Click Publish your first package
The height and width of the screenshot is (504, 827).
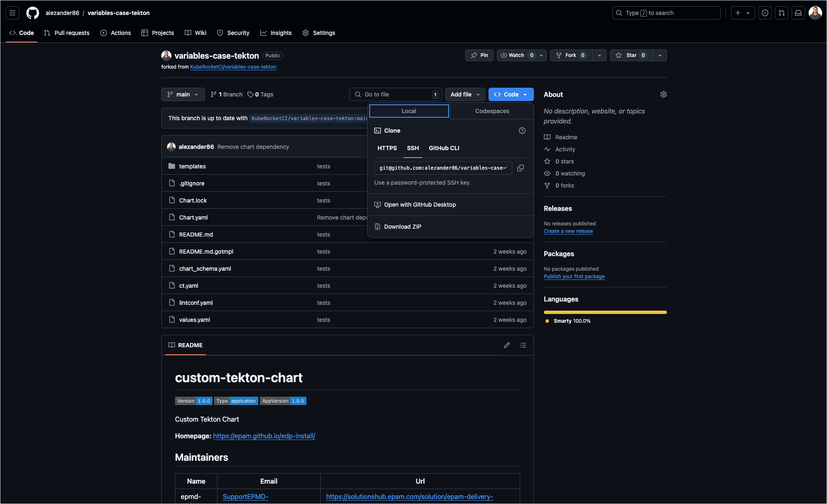574,277
